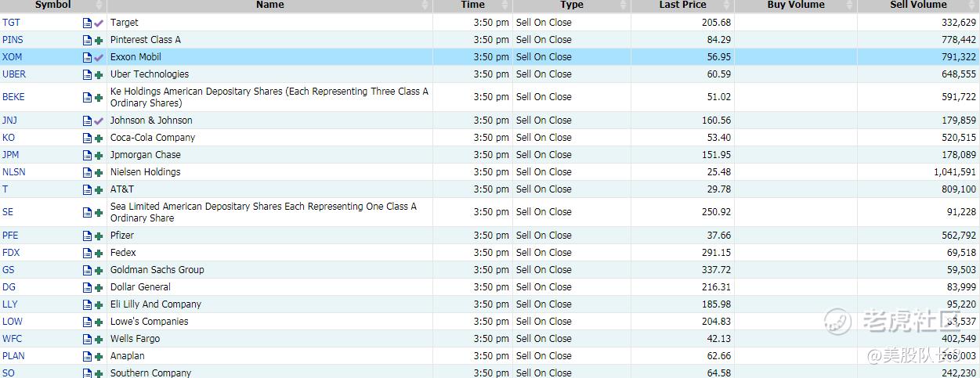Image resolution: width=980 pixels, height=378 pixels.
Task: Open the document icon in the DG row
Action: pos(87,287)
